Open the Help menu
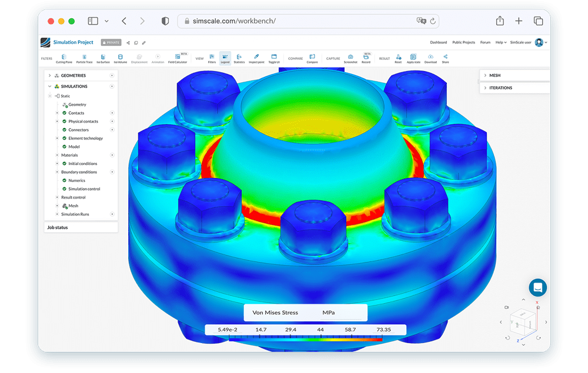 tap(500, 42)
